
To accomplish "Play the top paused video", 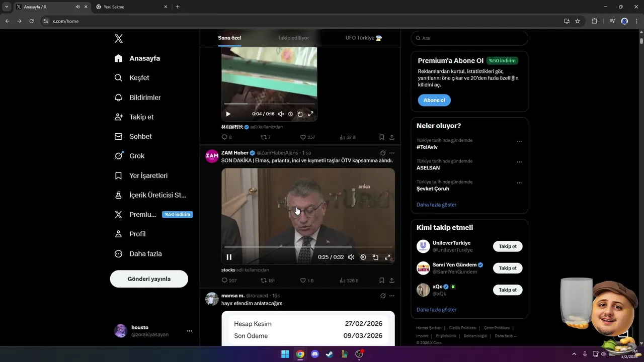I will (x=228, y=114).
